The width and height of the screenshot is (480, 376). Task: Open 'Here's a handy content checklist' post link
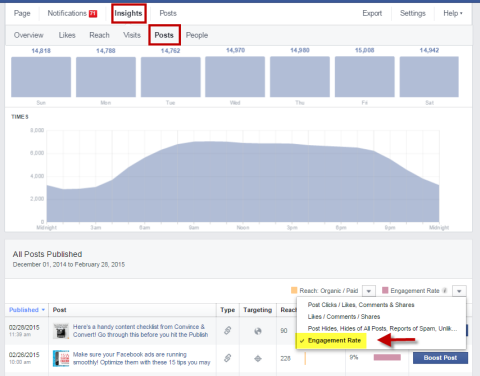click(x=140, y=331)
